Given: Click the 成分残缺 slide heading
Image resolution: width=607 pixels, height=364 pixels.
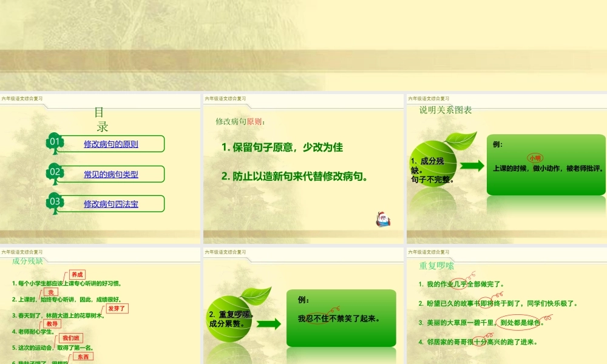Looking at the screenshot, I should [27, 261].
